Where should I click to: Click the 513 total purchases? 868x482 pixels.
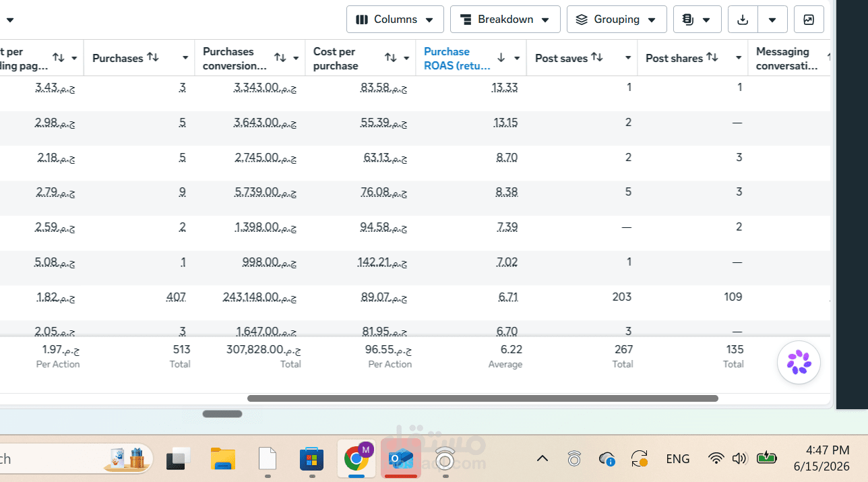pos(181,349)
